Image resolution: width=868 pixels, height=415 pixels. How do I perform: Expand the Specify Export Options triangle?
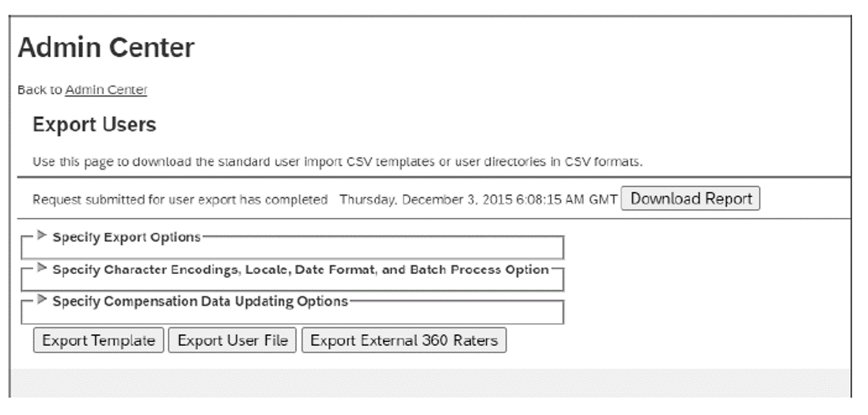click(43, 236)
